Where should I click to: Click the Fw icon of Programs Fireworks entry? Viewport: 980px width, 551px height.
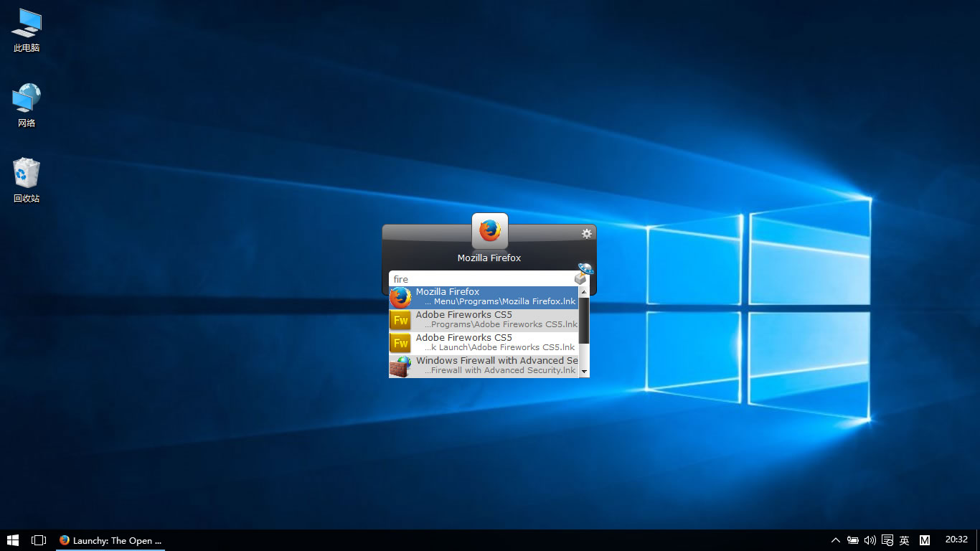(400, 320)
